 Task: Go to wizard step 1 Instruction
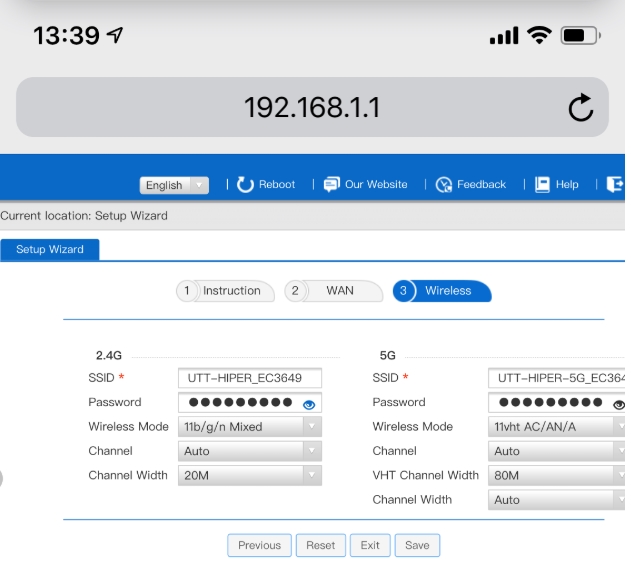coord(224,291)
